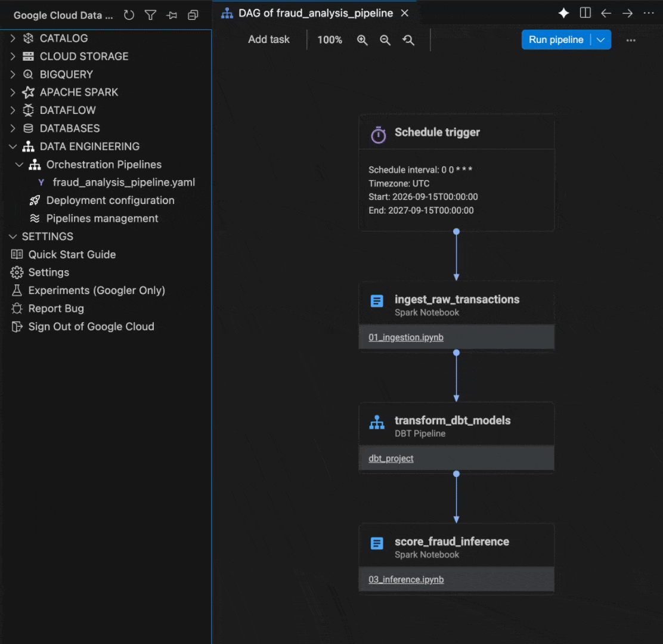Open the 03_inference.ipynb link

[406, 580]
